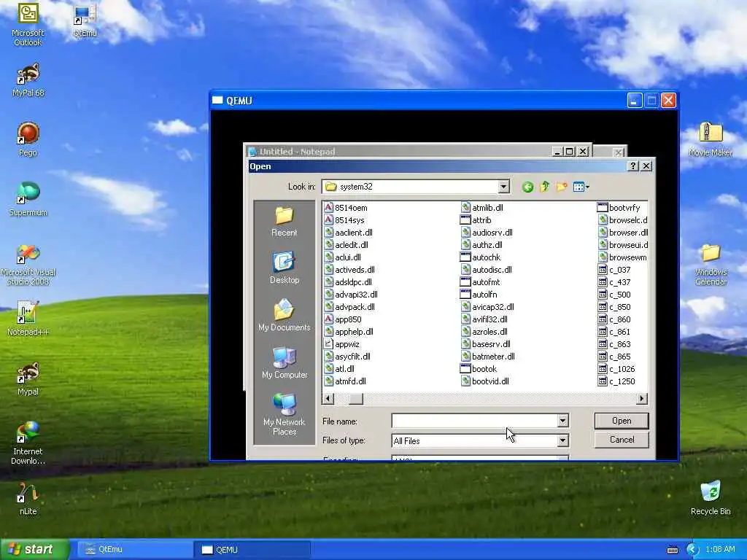
Task: Select the Pego desktop shortcut
Action: [x=28, y=140]
